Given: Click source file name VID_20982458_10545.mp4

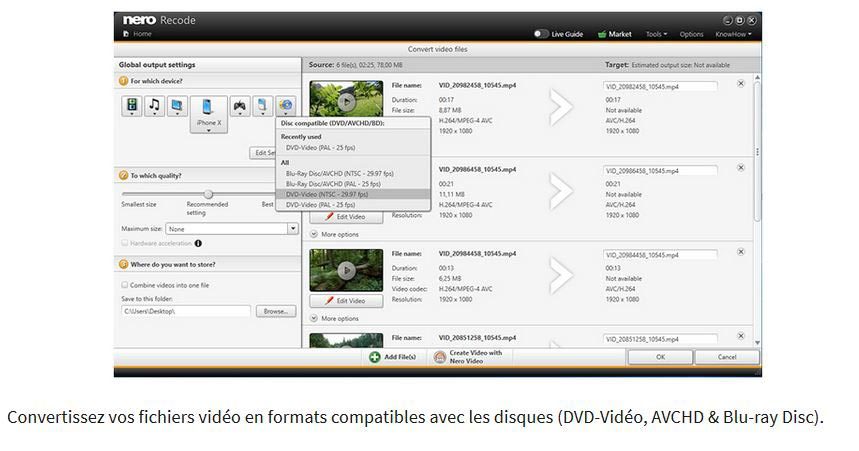Looking at the screenshot, I should [477, 85].
